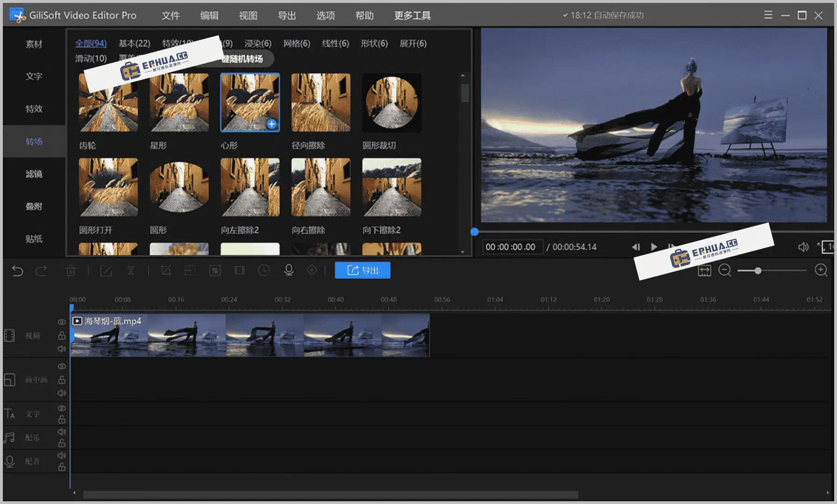The image size is (837, 504).
Task: Open the hamburger menu at top right
Action: point(767,15)
